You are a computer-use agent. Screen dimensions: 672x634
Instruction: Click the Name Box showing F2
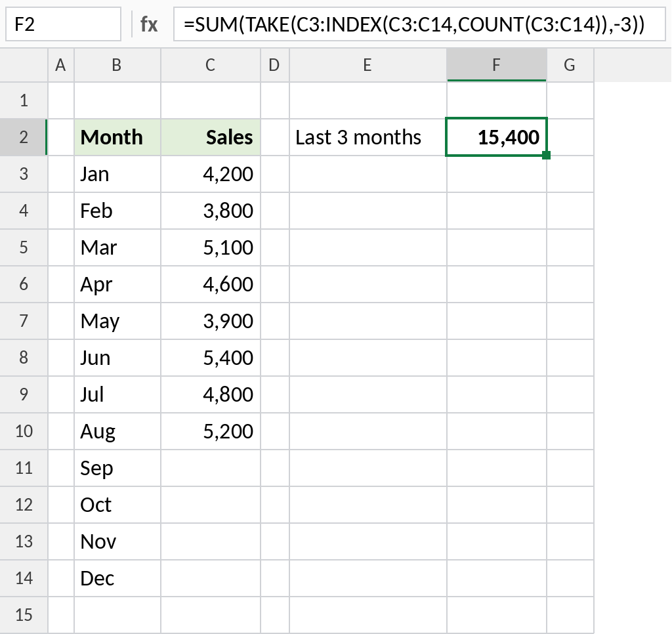point(64,24)
